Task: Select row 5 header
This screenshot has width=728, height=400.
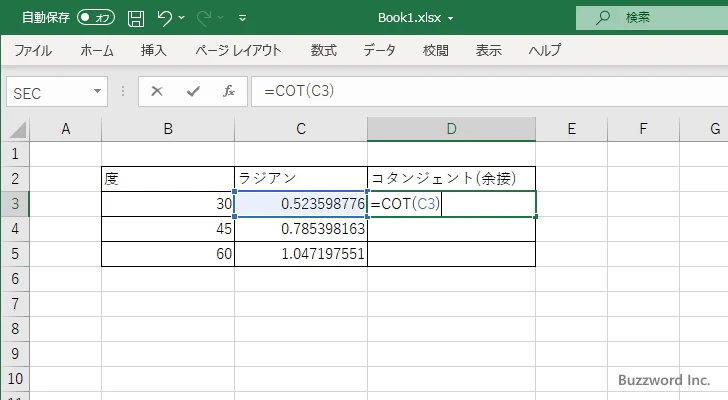Action: [x=15, y=254]
